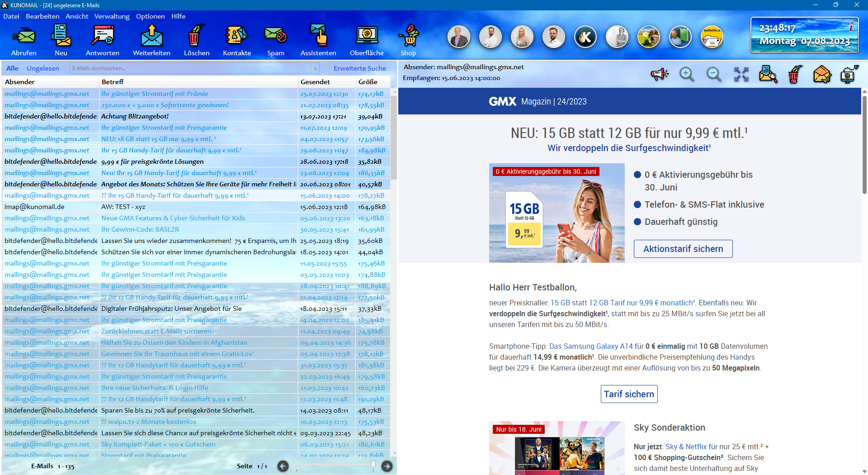This screenshot has height=475, width=868.
Task: Click the megaphone read-aloud icon
Action: 660,74
